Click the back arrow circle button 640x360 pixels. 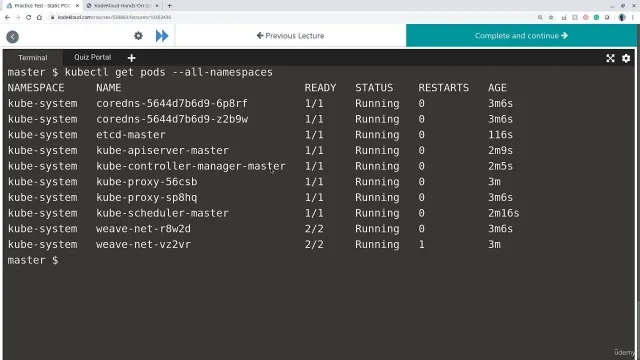pyautogui.click(x=13, y=37)
